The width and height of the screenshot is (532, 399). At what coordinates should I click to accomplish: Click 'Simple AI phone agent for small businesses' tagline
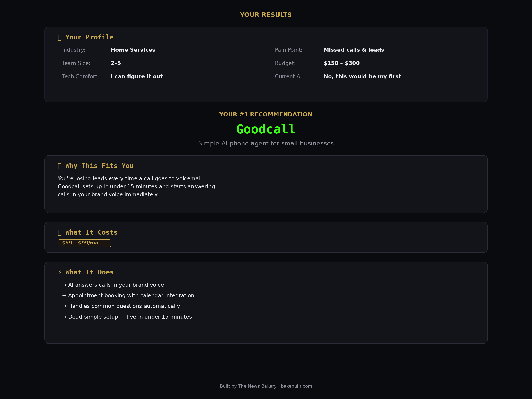click(266, 143)
